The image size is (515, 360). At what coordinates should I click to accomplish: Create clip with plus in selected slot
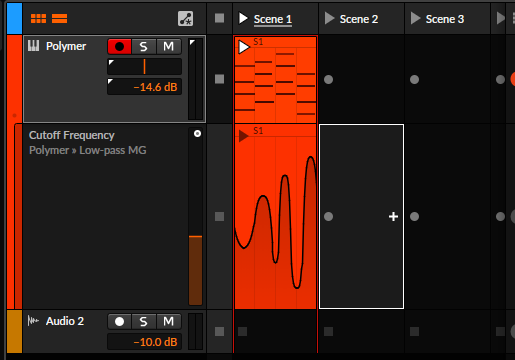pos(393,217)
